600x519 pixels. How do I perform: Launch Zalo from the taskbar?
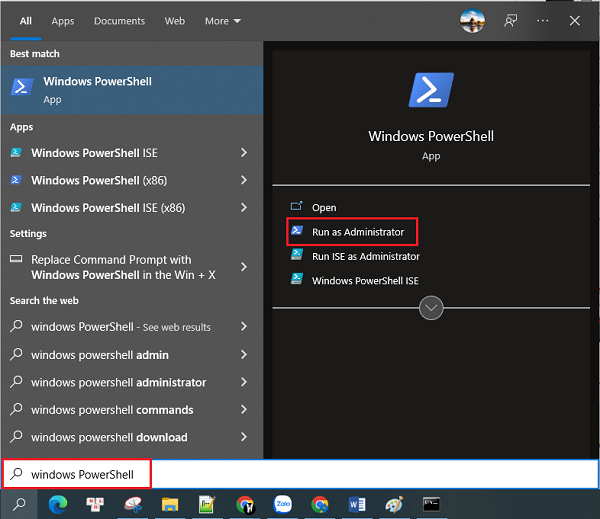coord(282,504)
